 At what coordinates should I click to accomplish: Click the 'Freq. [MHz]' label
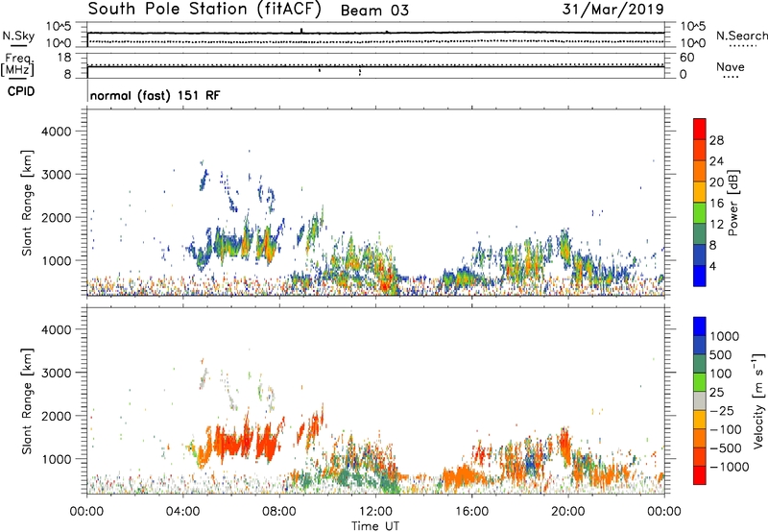point(17,65)
